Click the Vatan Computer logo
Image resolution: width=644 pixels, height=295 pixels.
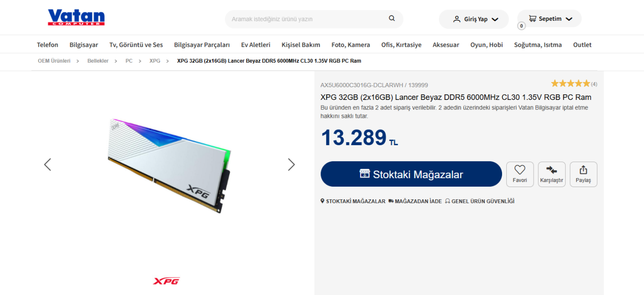tap(76, 17)
